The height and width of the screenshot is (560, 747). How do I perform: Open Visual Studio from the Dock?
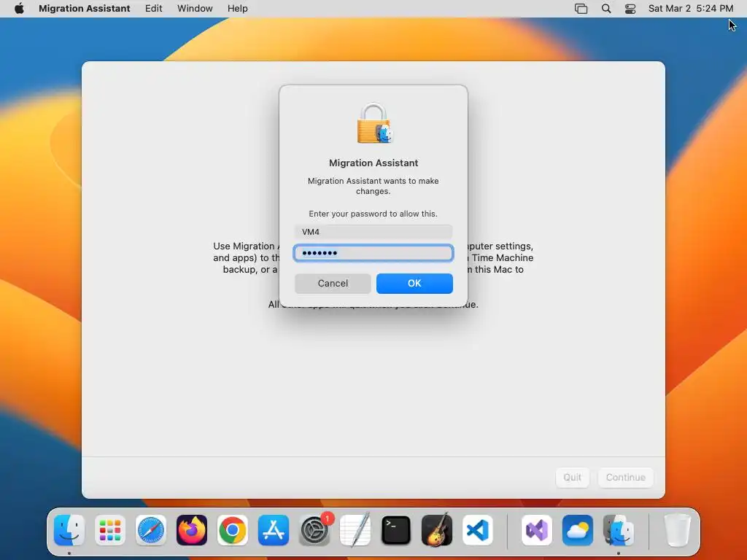point(537,530)
